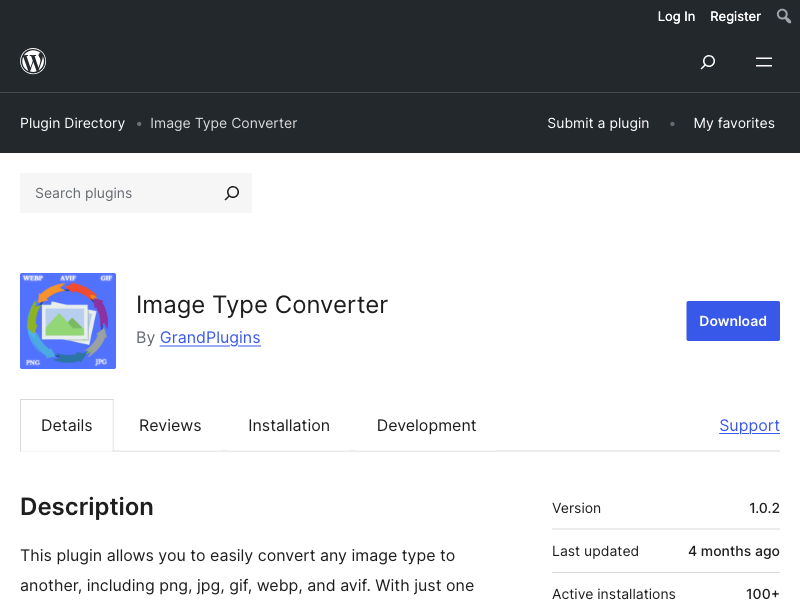Go to Plugin Directory

[x=72, y=123]
